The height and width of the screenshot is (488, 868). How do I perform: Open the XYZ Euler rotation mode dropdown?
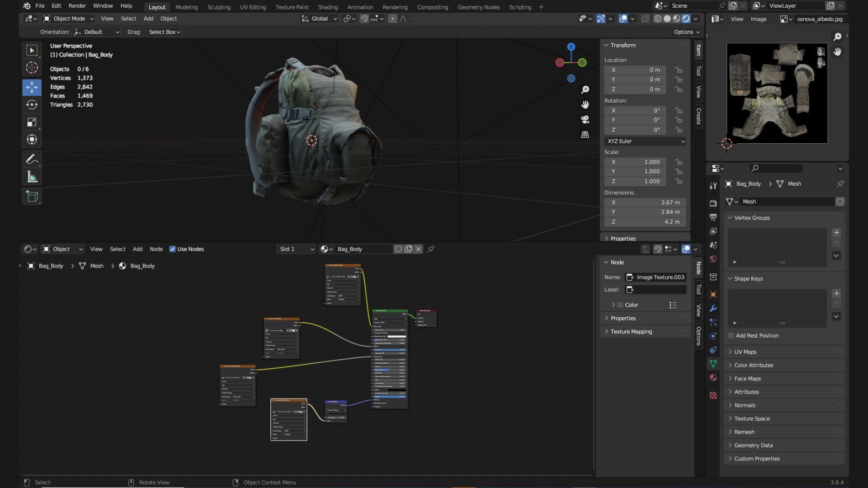[x=645, y=141]
